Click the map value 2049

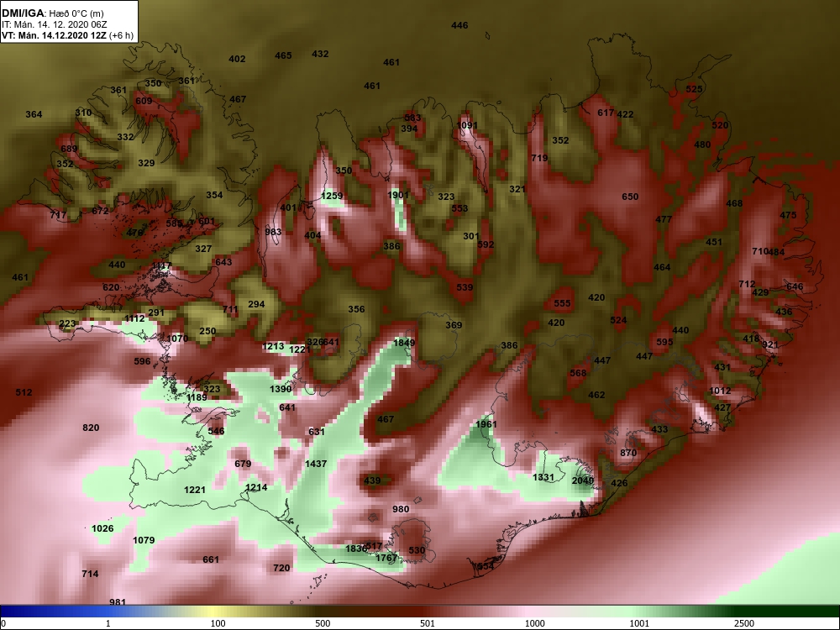[x=583, y=480]
